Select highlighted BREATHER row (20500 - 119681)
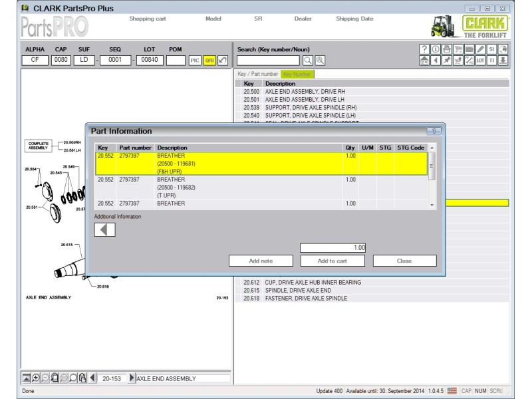 tap(261, 164)
